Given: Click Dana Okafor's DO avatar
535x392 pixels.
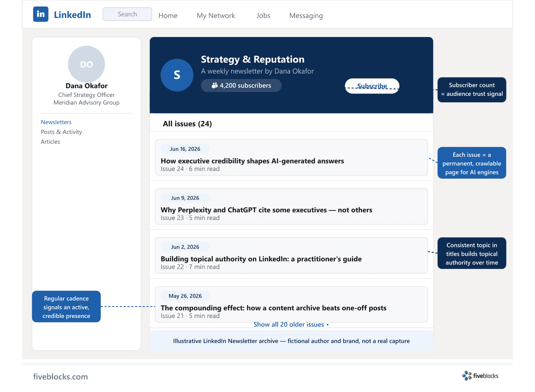Looking at the screenshot, I should coord(86,64).
